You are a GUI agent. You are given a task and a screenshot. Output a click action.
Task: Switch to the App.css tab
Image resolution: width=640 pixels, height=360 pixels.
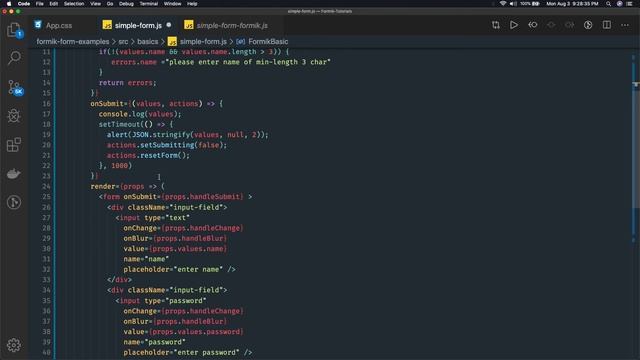pyautogui.click(x=53, y=25)
